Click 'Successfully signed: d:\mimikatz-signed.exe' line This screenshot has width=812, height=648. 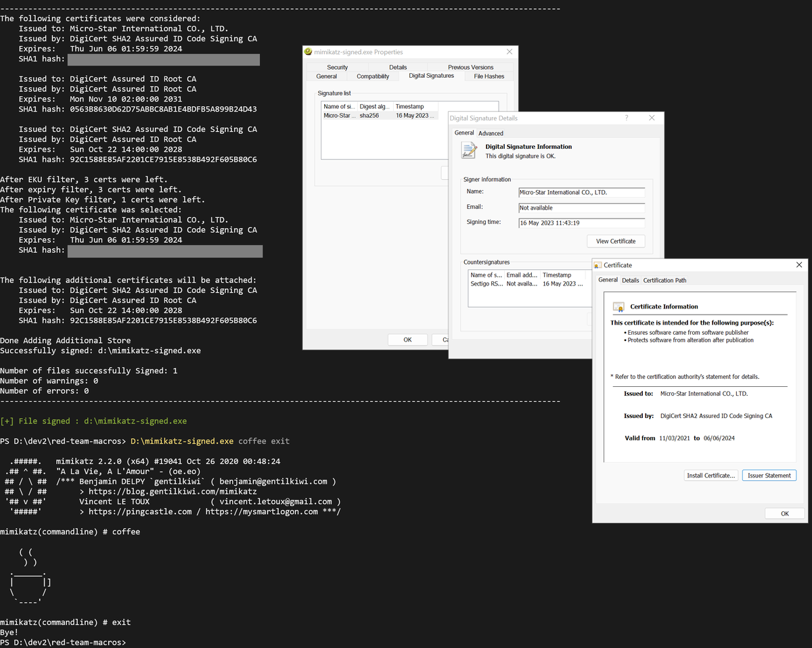pos(100,351)
